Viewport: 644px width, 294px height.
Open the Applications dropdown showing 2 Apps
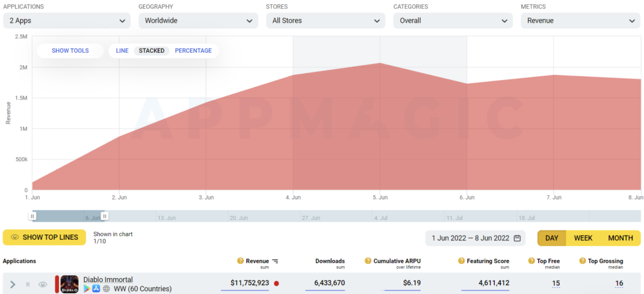click(67, 21)
